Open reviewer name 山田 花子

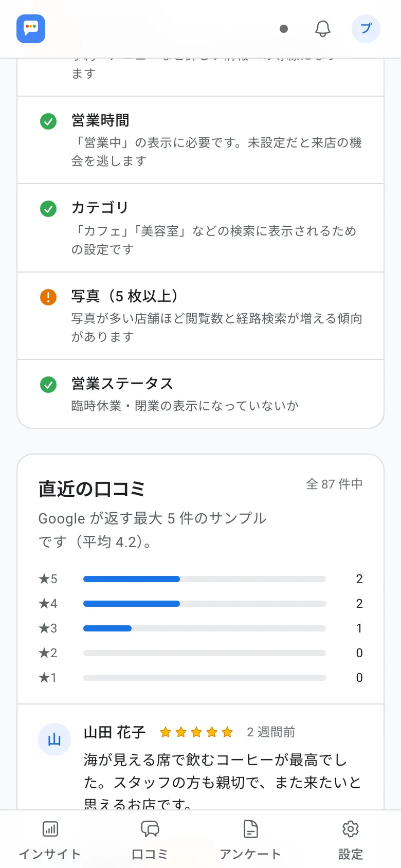(115, 732)
